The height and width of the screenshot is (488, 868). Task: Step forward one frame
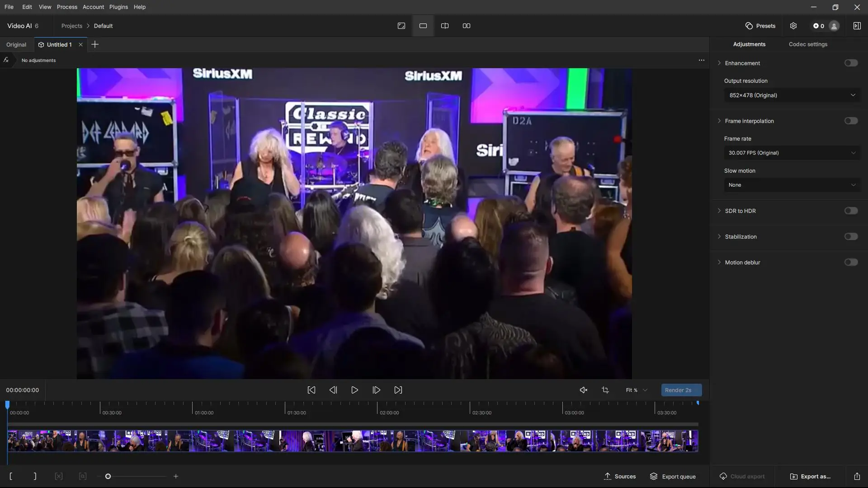coord(377,390)
